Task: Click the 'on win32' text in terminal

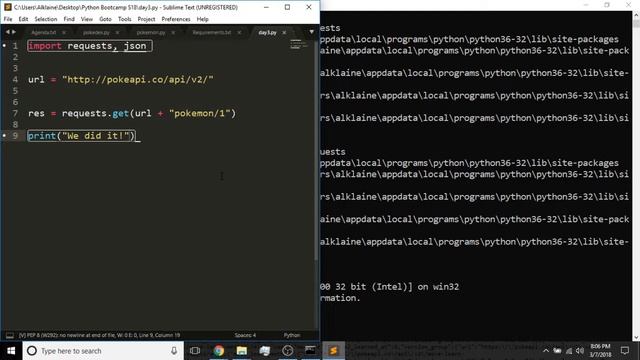Action: (x=438, y=287)
